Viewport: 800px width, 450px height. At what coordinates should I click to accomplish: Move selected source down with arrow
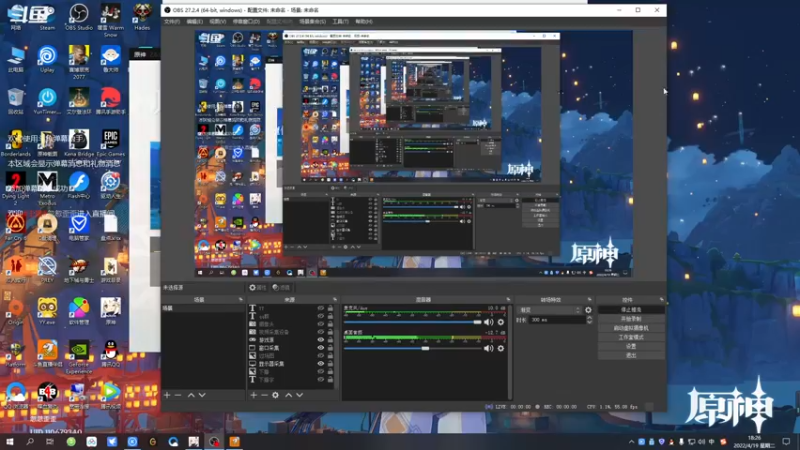point(299,395)
